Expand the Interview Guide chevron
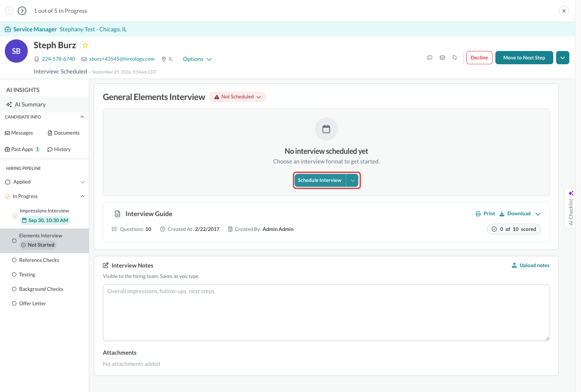The height and width of the screenshot is (392, 581). pos(538,214)
